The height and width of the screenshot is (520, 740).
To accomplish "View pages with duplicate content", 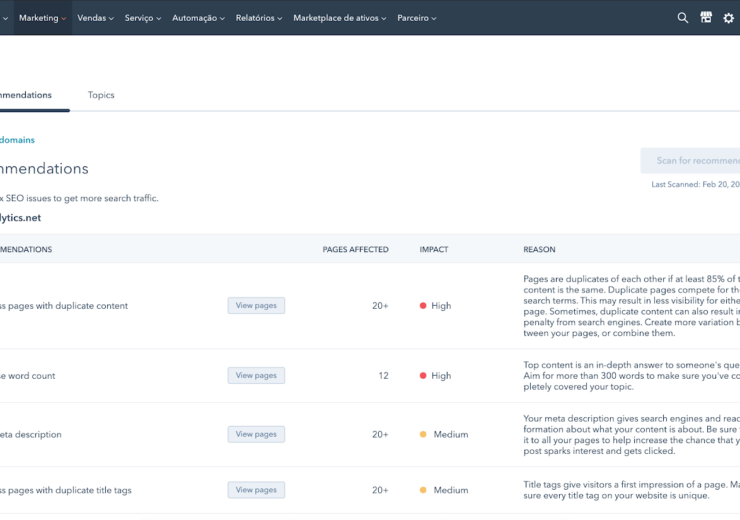I will (x=256, y=305).
